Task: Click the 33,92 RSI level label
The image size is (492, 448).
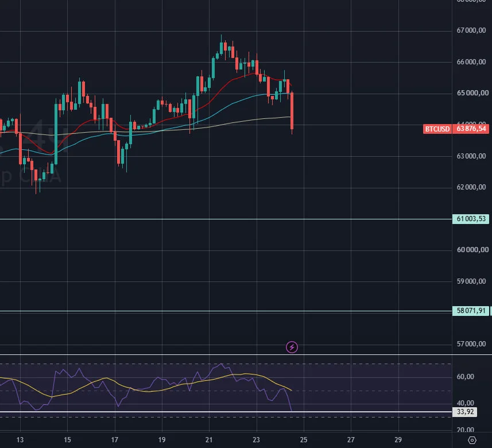Action: point(464,412)
